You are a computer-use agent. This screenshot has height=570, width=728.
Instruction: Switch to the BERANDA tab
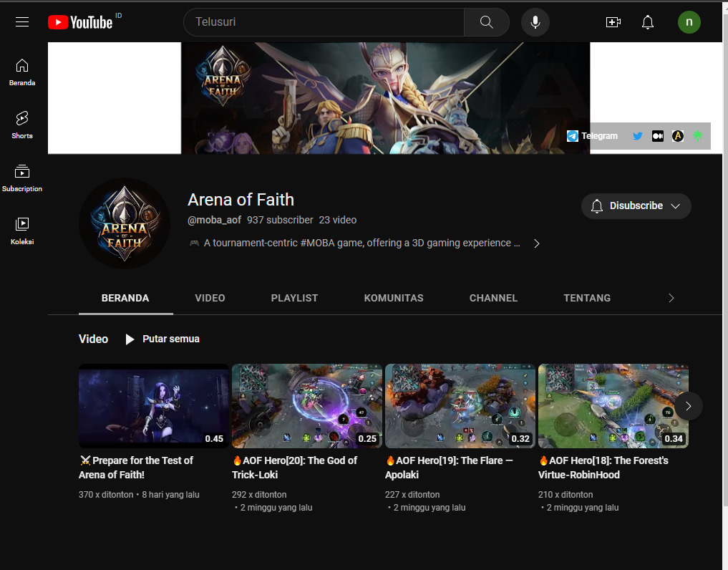click(x=125, y=298)
